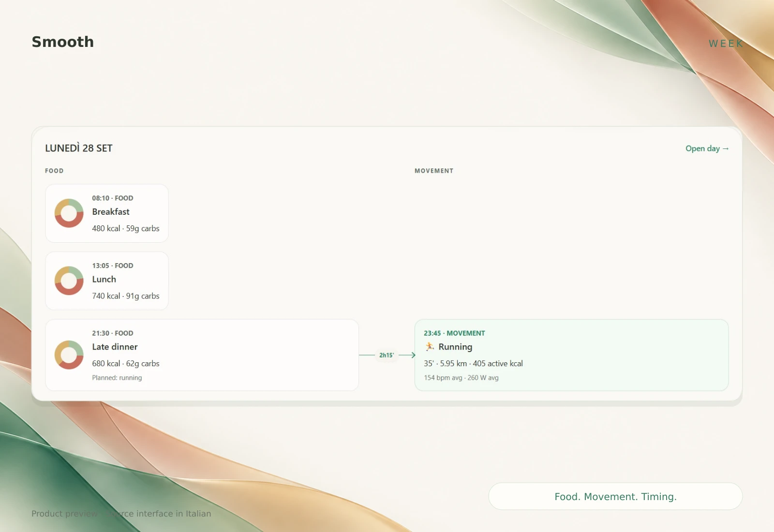Click the Smooth app title
This screenshot has height=532, width=774.
click(x=63, y=42)
